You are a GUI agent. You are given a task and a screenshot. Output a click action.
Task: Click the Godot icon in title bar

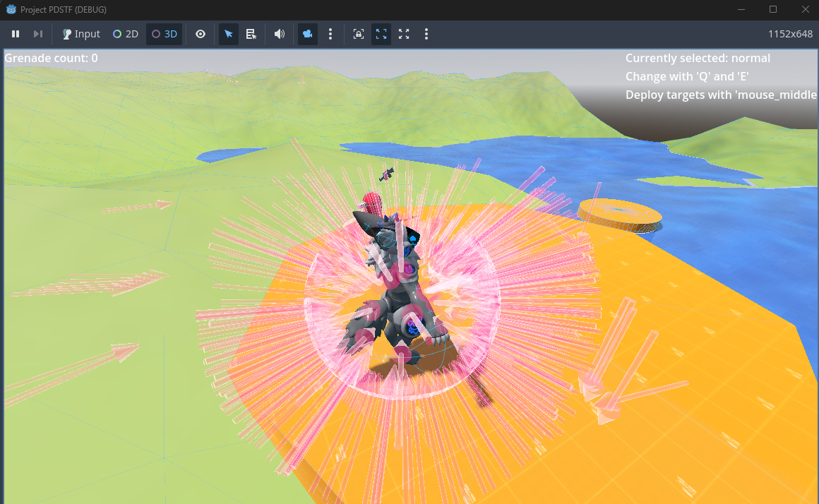click(11, 10)
